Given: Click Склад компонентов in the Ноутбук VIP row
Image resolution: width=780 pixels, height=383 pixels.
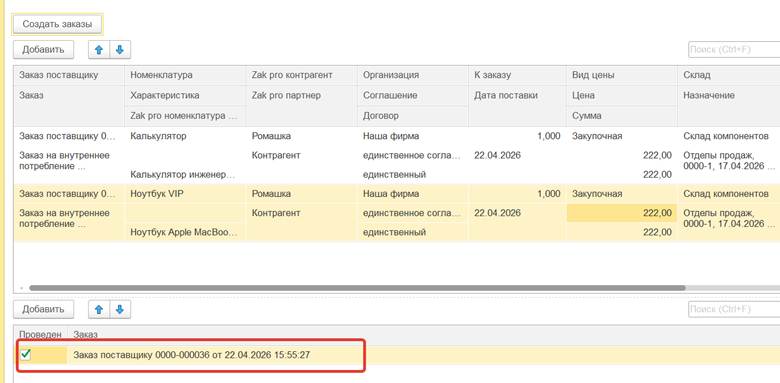Looking at the screenshot, I should coord(728,193).
